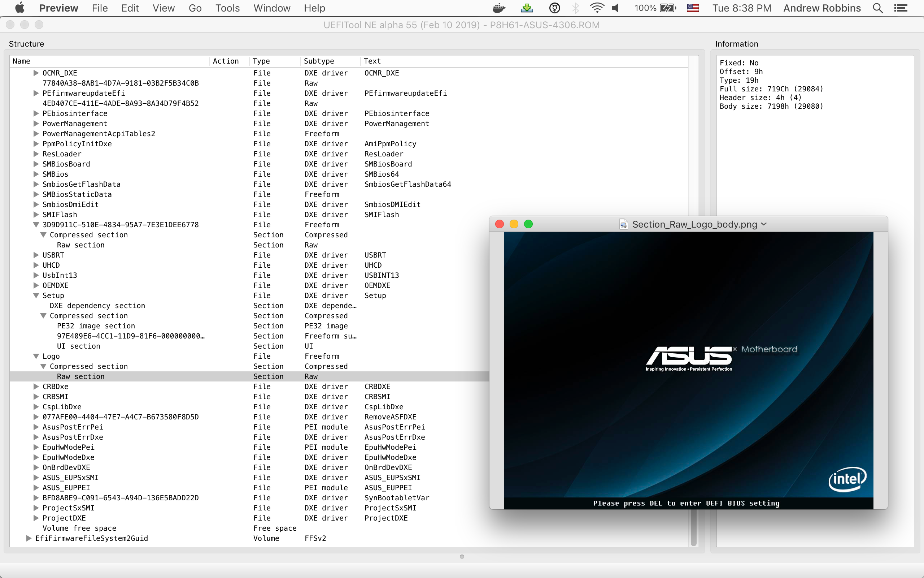Click the Structure tree vertical scrollbar
This screenshot has width=924, height=578.
pyautogui.click(x=694, y=527)
